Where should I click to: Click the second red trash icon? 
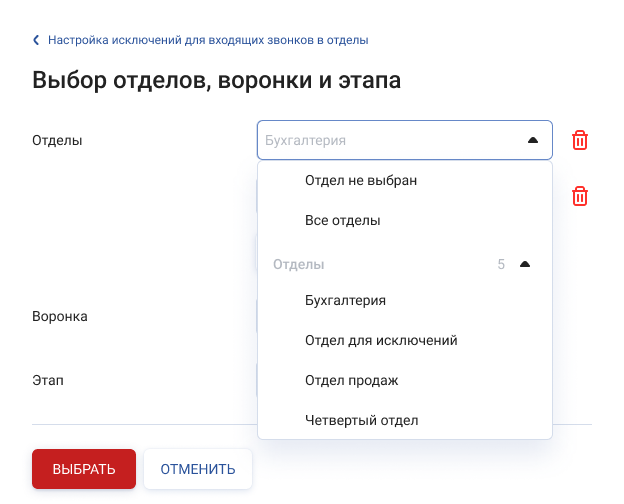580,196
